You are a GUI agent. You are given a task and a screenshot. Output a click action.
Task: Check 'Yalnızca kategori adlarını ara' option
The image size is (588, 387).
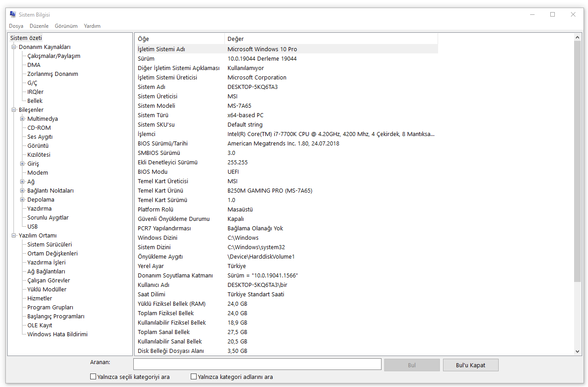[194, 377]
